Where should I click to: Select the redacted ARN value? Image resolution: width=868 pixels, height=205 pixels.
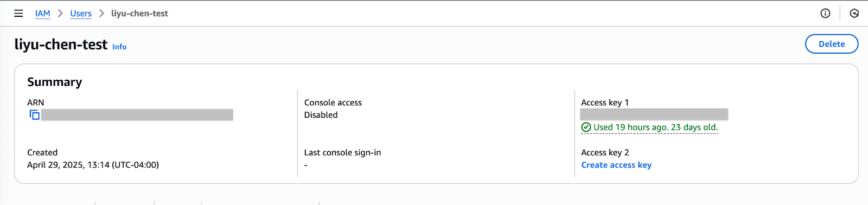click(x=137, y=115)
